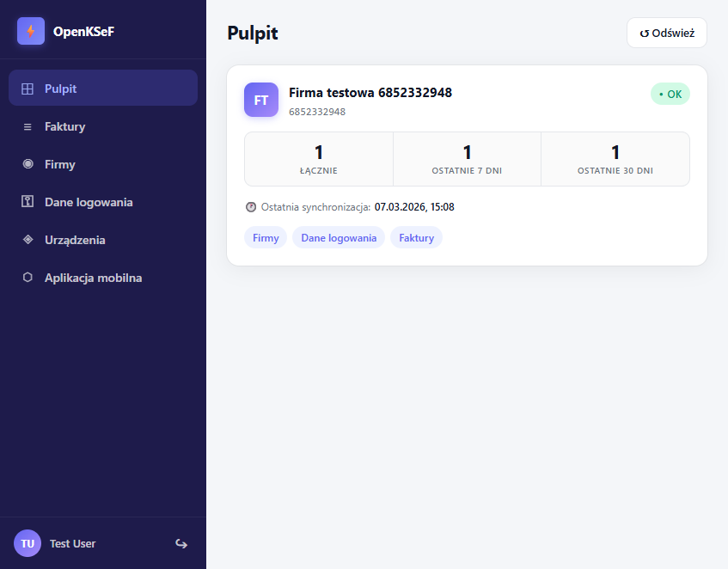This screenshot has width=728, height=569.
Task: Click the ŁĄCZNIE statistics counter
Action: point(318,159)
